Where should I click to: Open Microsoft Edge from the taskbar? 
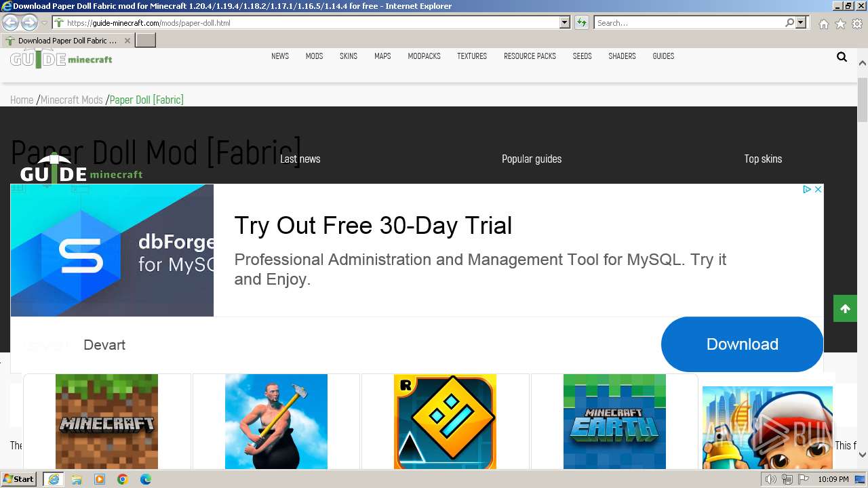click(x=146, y=479)
